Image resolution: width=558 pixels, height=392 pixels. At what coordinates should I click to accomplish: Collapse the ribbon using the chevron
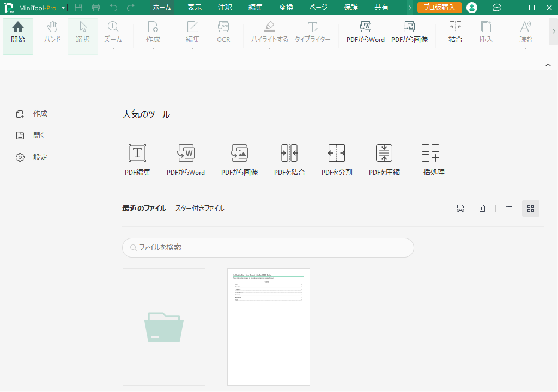coord(548,65)
